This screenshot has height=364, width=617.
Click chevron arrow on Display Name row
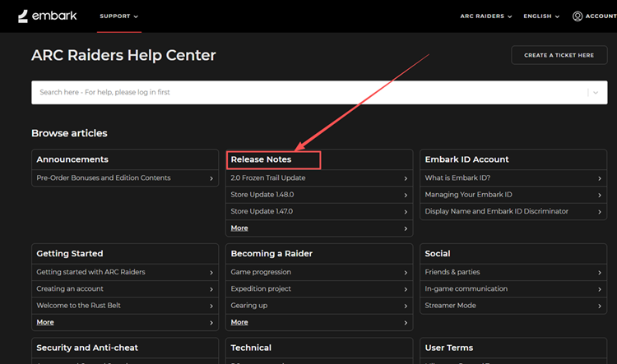tap(600, 212)
